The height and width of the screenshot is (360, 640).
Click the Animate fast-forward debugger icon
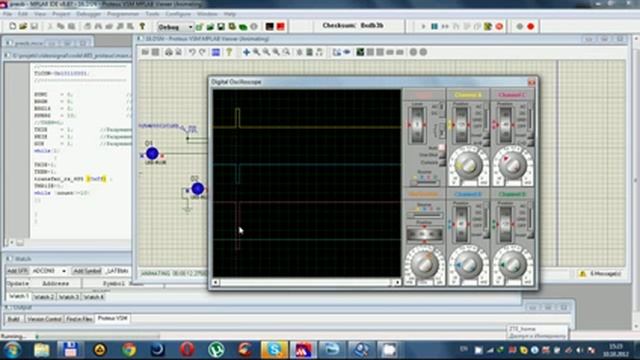coord(445,27)
